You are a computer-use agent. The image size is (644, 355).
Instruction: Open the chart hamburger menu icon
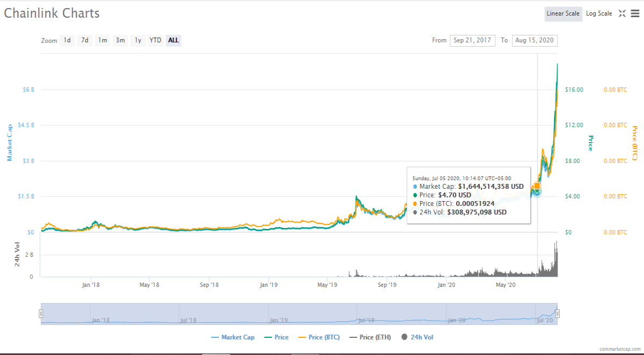click(635, 14)
